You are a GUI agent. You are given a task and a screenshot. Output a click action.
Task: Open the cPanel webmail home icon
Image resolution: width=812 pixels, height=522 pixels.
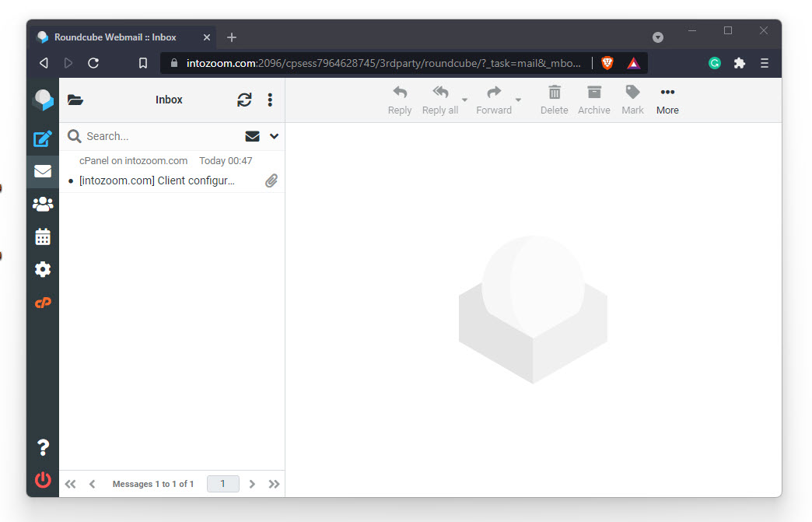(x=43, y=303)
